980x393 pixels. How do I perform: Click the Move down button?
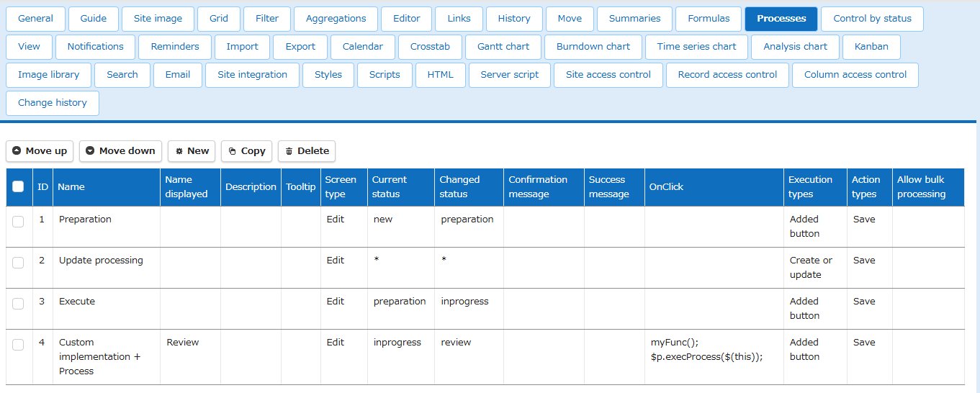point(120,151)
